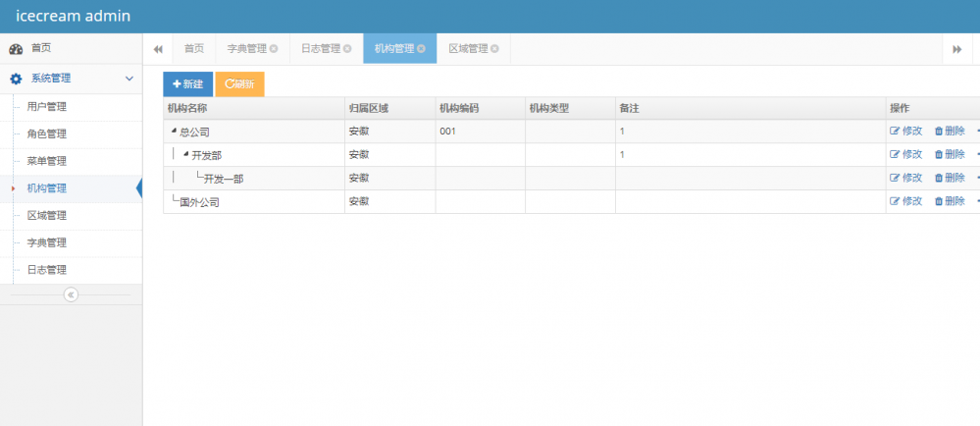Close the 机构管理 tab
This screenshot has height=426, width=980.
421,49
